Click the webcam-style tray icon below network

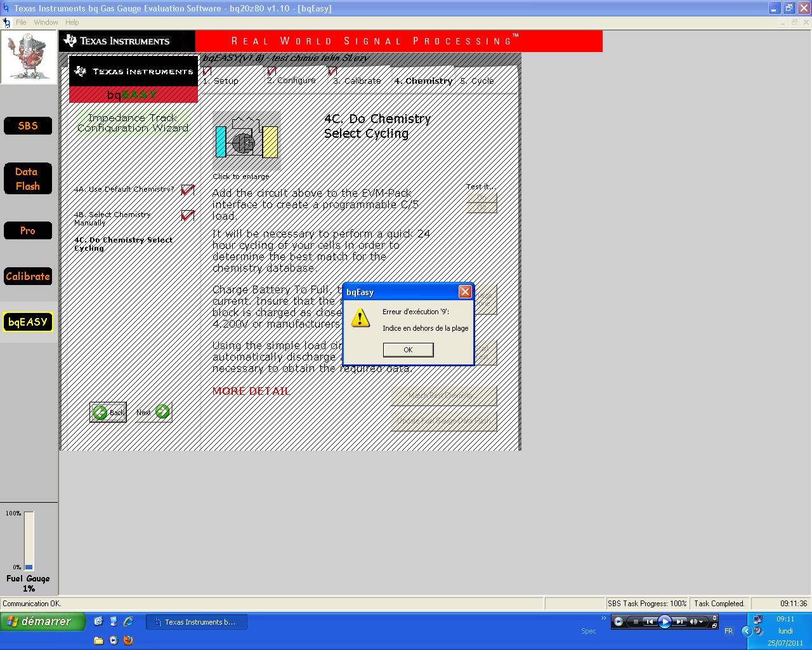757,631
